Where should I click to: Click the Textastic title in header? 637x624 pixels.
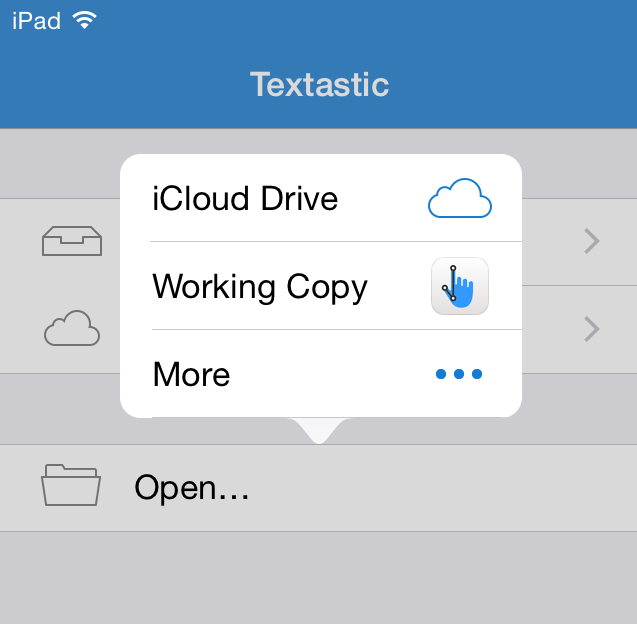coord(319,84)
